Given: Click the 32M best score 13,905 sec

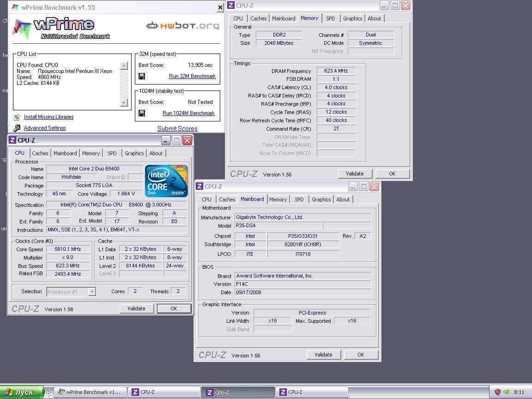Looking at the screenshot, I should pos(200,65).
